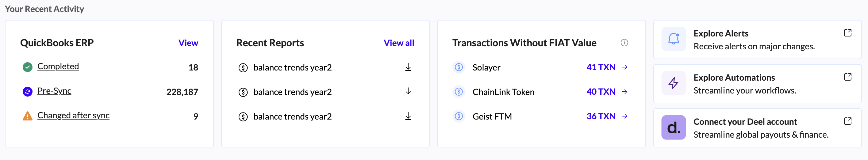Viewport: 868px width, 160px height.
Task: Open Explore Alerts external link icon
Action: point(847,33)
